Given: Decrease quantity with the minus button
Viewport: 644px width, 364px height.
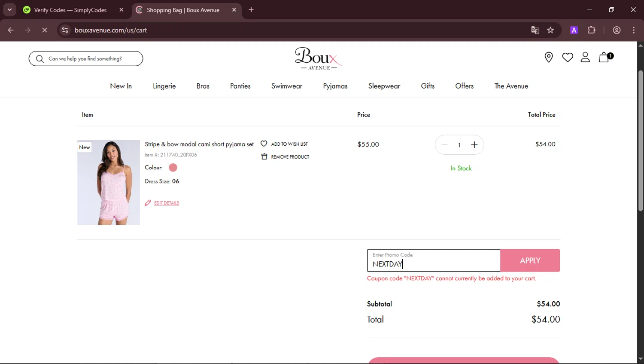Looking at the screenshot, I should tap(445, 145).
